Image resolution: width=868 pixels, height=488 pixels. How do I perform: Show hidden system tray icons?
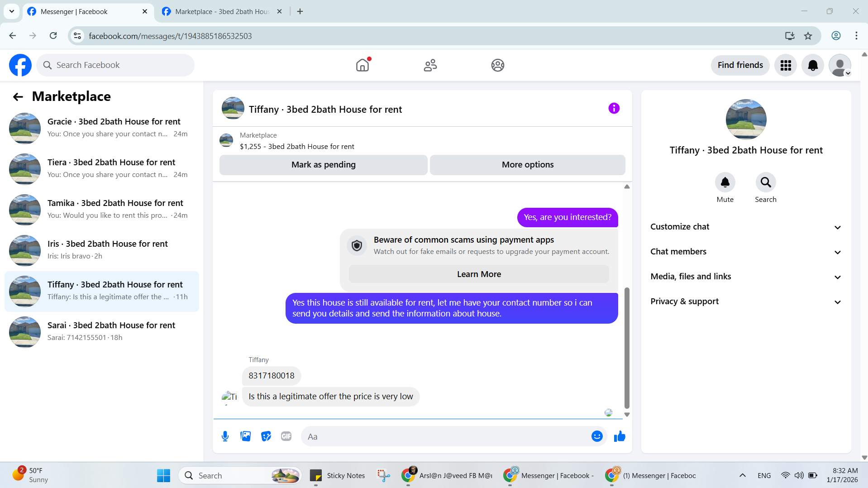coord(742,476)
